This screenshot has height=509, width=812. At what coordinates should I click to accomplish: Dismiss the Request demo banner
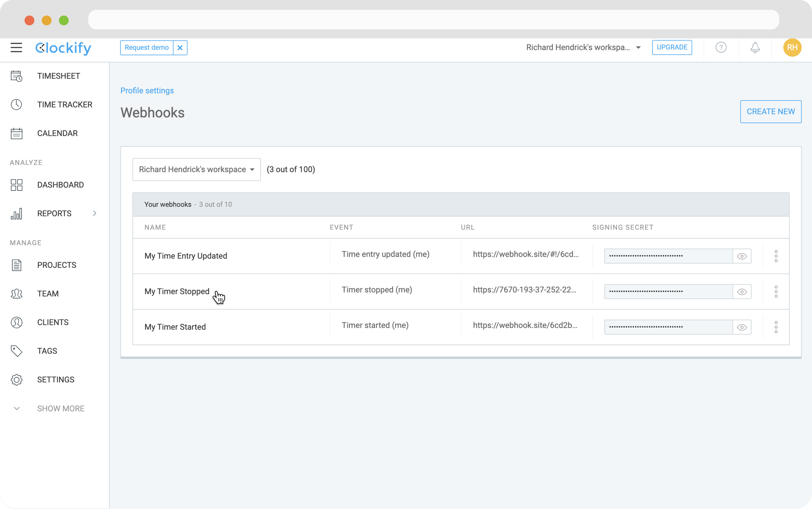pyautogui.click(x=180, y=48)
